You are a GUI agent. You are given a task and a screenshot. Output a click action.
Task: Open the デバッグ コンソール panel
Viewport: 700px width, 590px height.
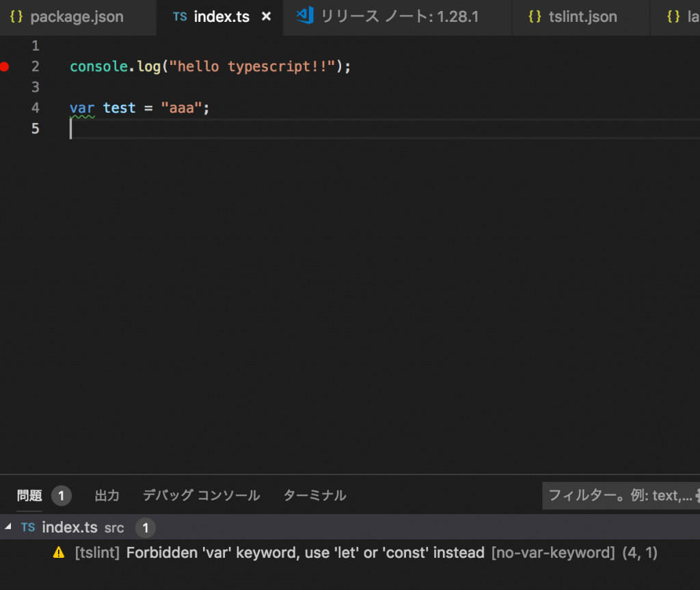tap(201, 495)
